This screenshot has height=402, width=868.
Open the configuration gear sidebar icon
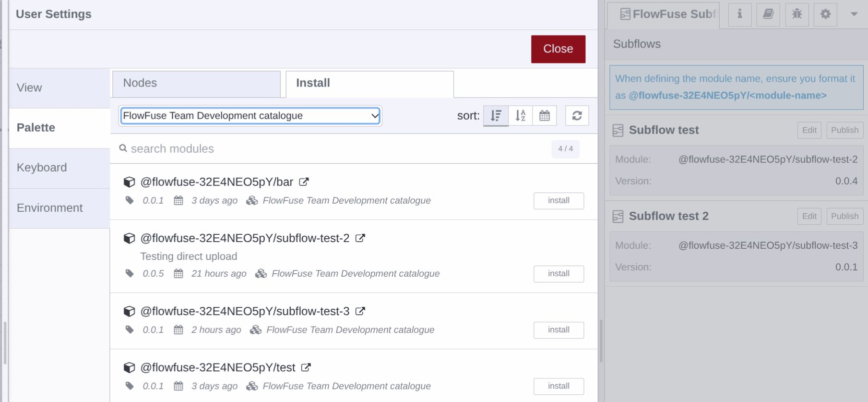[825, 14]
